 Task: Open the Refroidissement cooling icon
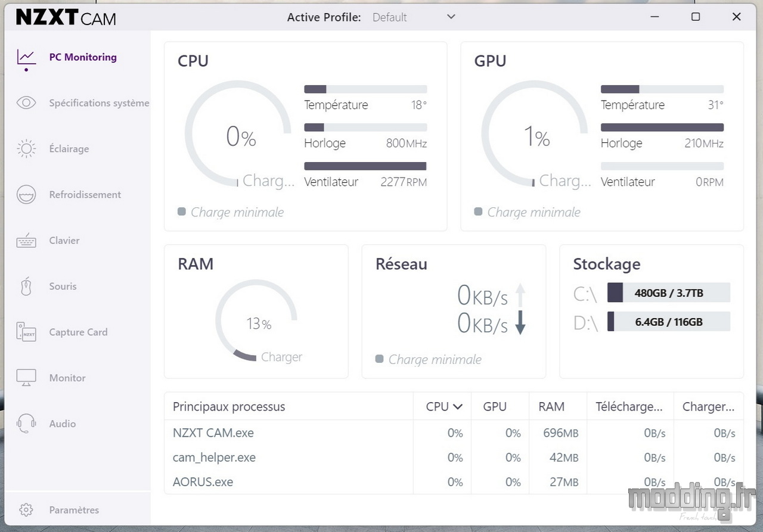pos(26,195)
